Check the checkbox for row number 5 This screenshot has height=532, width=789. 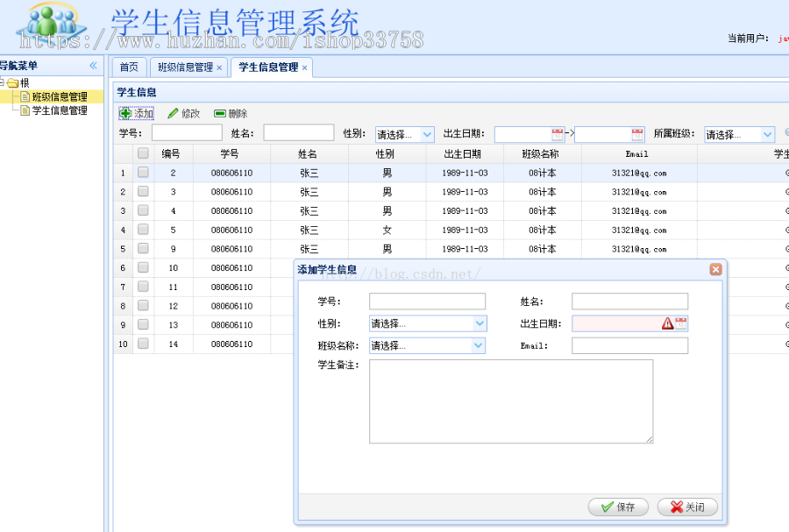click(143, 248)
